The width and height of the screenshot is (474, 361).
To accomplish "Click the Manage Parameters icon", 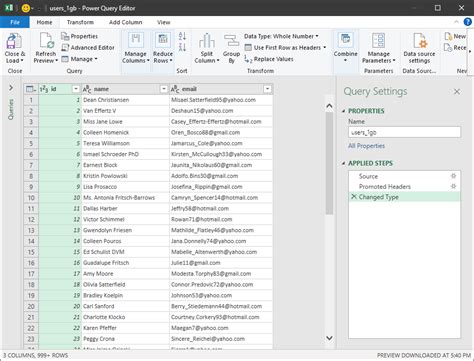I will click(378, 40).
